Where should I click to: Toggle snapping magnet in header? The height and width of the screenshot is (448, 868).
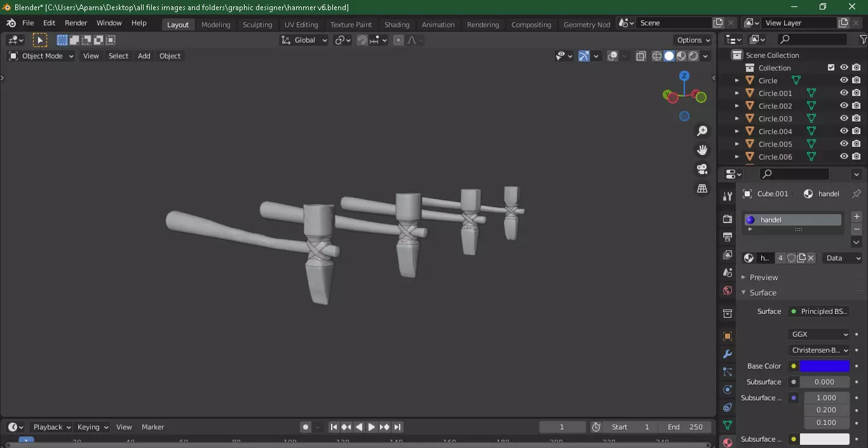click(362, 40)
